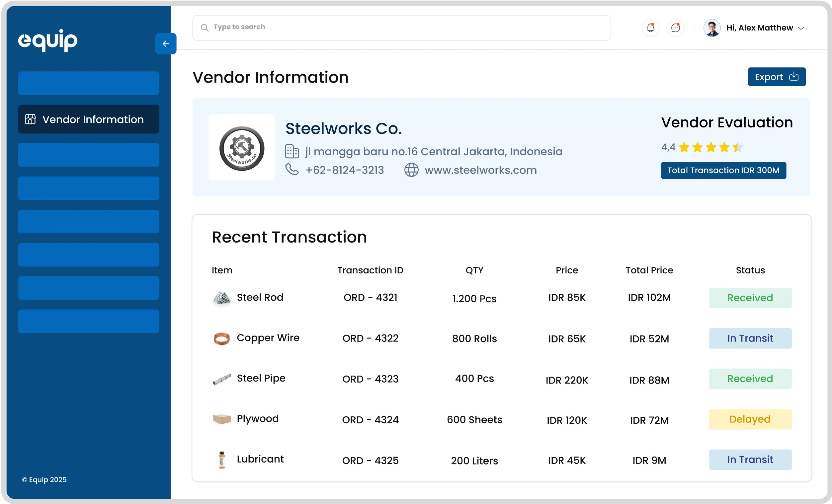Click the Copper Wire item image
The width and height of the screenshot is (832, 504).
pos(222,338)
